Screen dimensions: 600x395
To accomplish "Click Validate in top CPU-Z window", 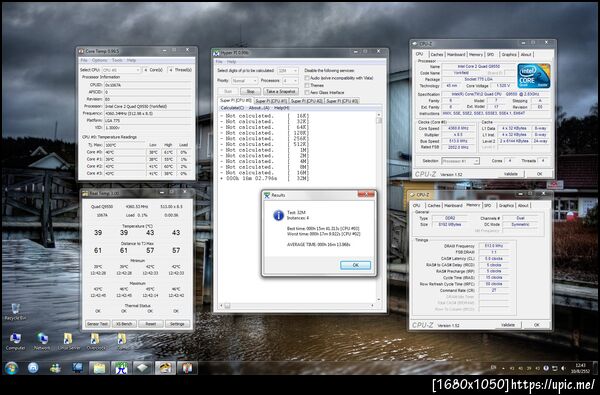I will point(510,174).
